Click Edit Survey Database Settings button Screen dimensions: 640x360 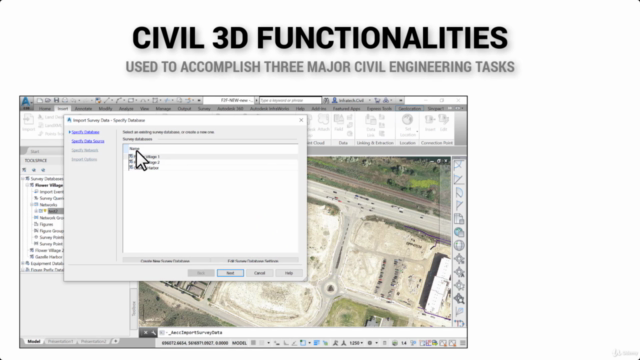coord(253,260)
